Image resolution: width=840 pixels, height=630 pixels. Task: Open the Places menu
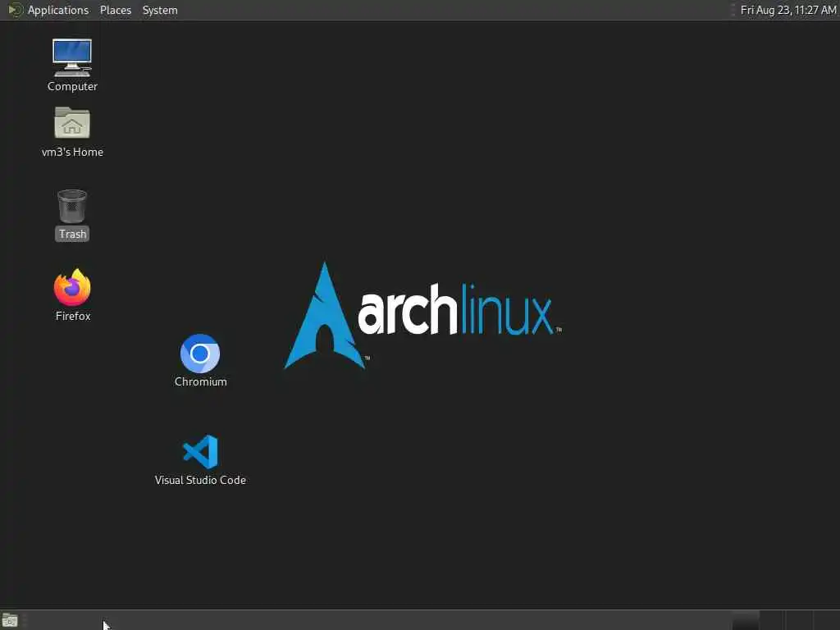[x=115, y=10]
